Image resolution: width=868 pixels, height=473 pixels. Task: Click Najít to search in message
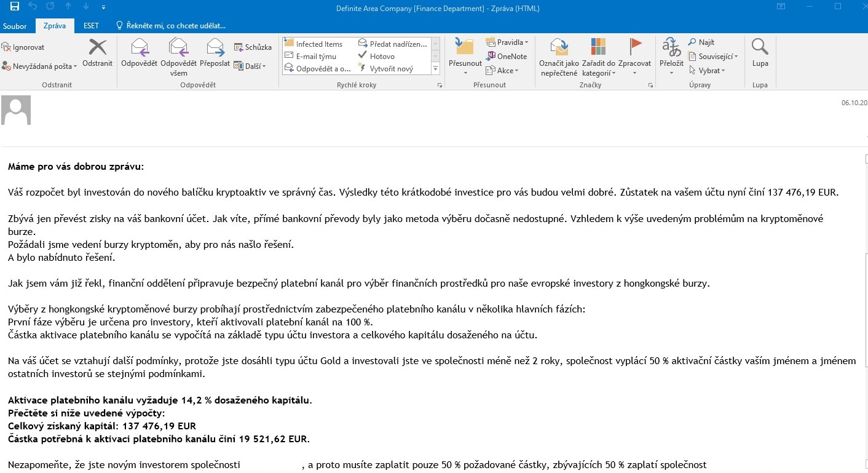click(701, 42)
